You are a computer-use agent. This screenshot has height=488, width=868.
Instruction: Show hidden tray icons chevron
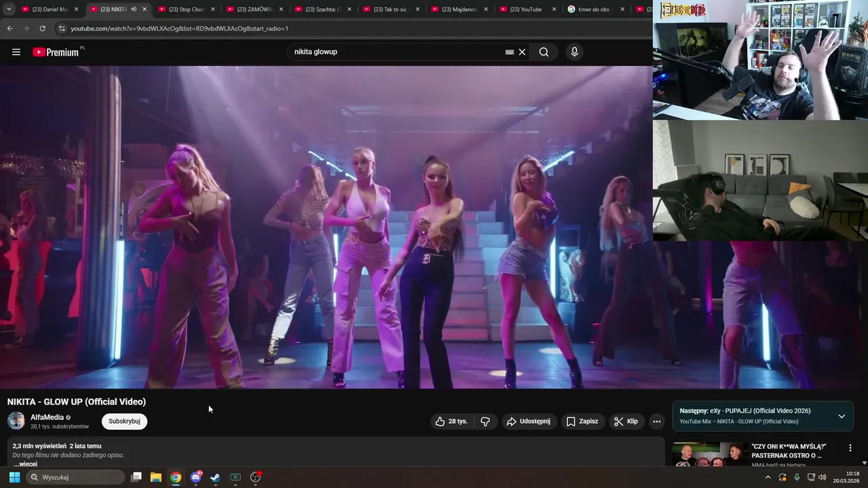[768, 477]
